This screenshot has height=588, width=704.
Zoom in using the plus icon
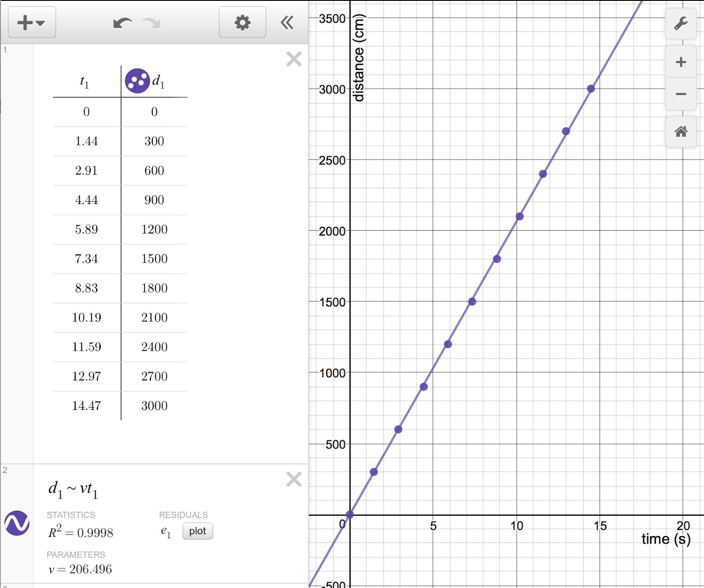coord(680,62)
